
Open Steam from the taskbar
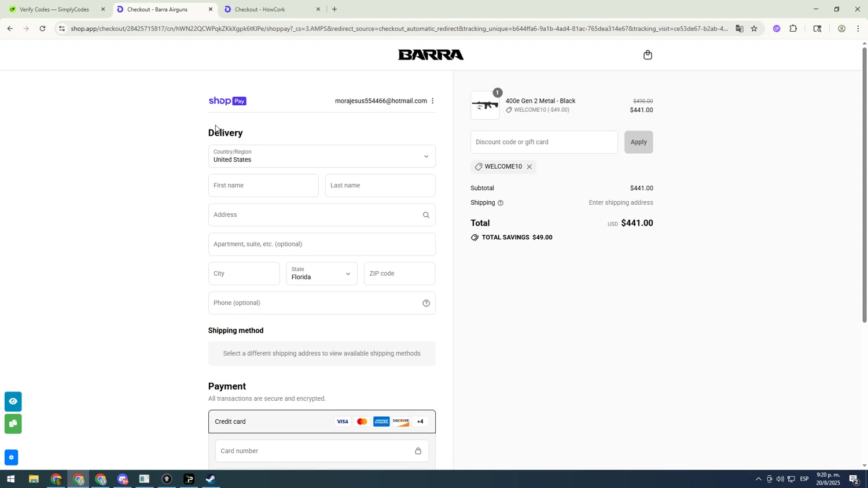211,479
